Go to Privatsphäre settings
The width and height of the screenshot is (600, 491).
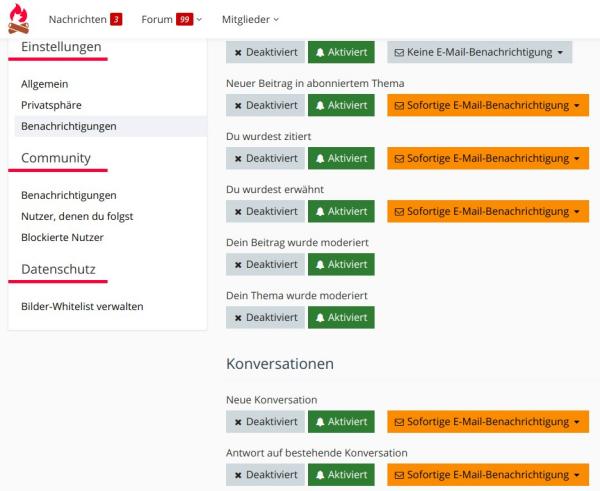pos(51,104)
